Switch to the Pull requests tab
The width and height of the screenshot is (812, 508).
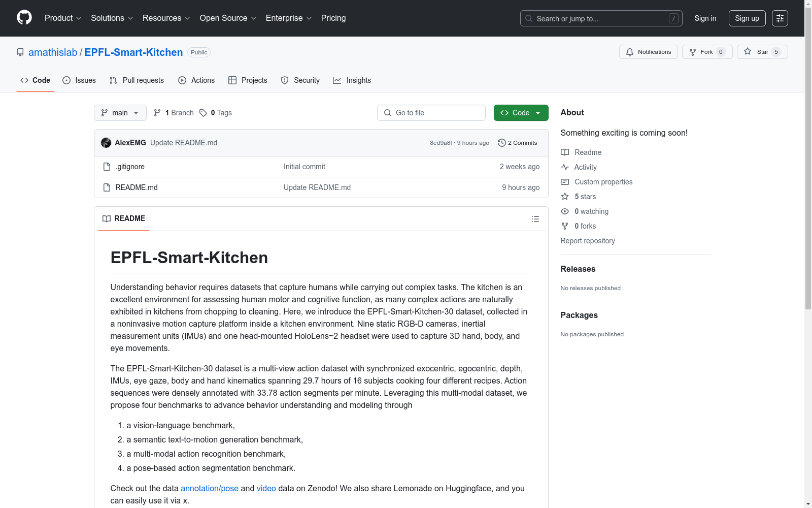(x=137, y=80)
